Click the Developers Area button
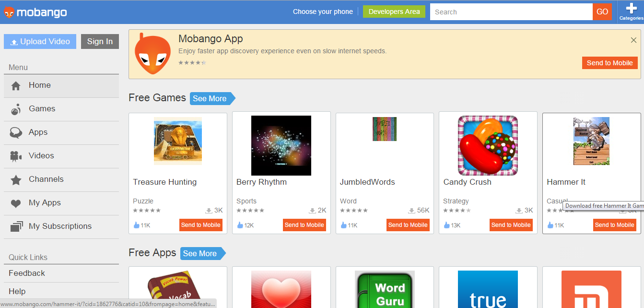644x308 pixels. pos(394,12)
